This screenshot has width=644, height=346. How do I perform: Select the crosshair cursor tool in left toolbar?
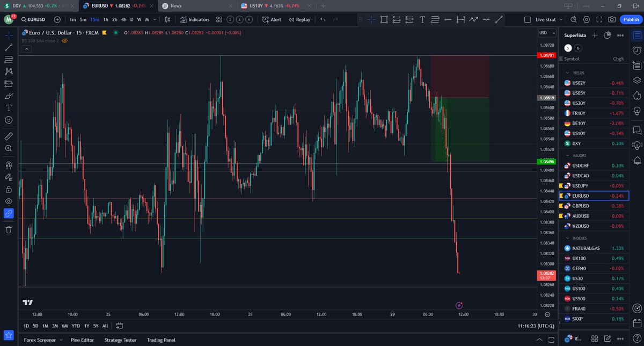[9, 35]
